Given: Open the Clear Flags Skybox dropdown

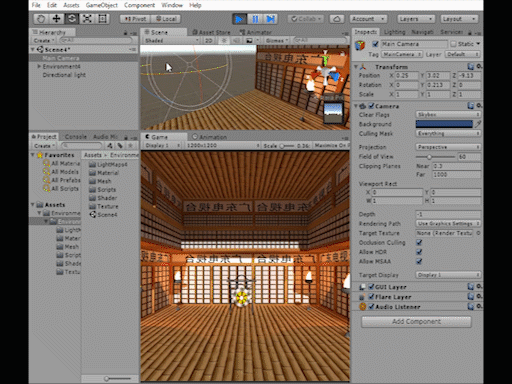Looking at the screenshot, I should click(448, 114).
